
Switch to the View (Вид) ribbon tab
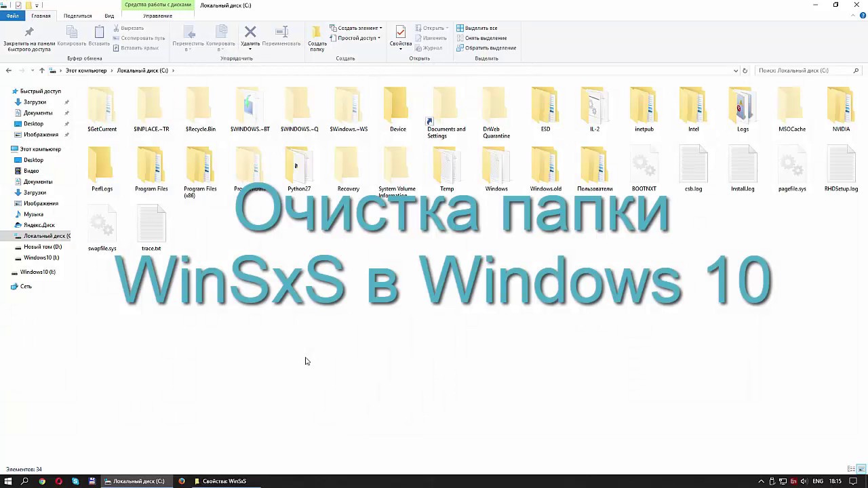109,16
